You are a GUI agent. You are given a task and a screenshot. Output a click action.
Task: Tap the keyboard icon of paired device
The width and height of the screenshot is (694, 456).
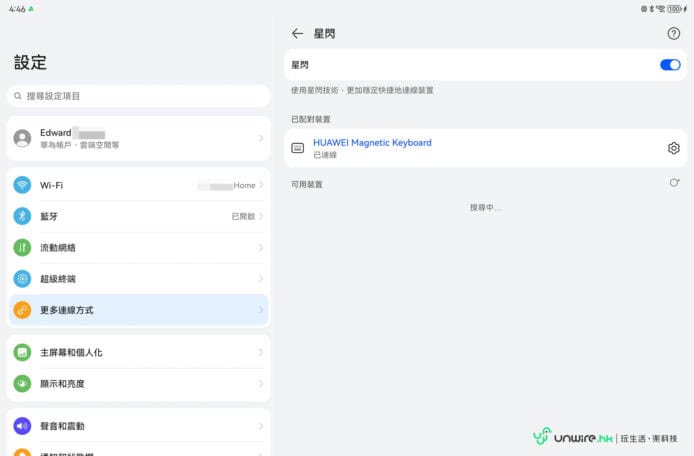[x=297, y=148]
